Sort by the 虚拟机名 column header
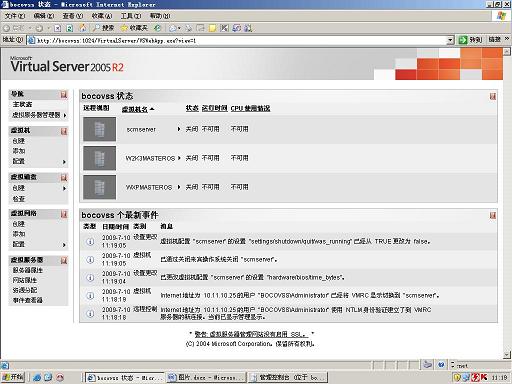Image resolution: width=512 pixels, height=384 pixels. 135,109
